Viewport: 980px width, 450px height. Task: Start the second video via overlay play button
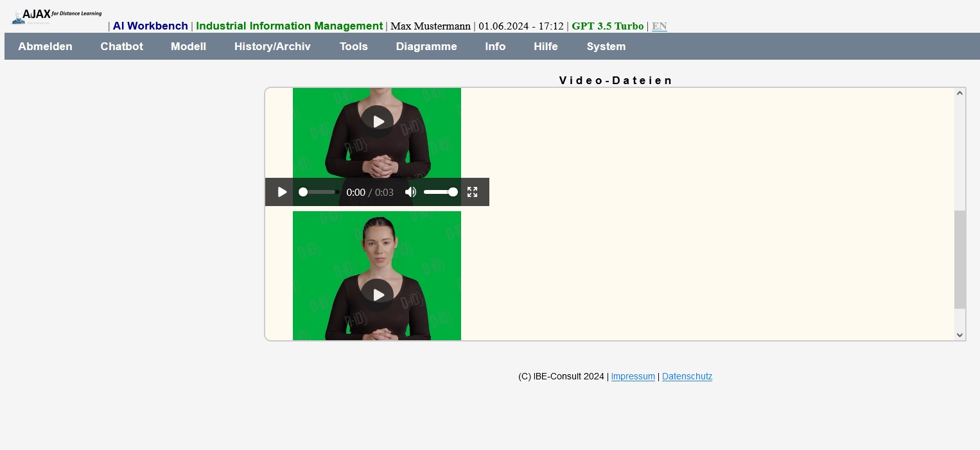pos(377,295)
